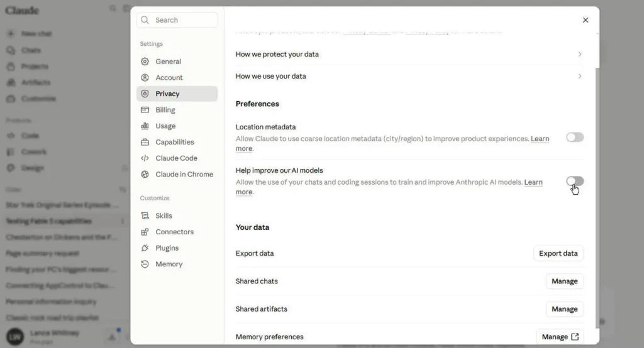Click the General gear icon
644x348 pixels.
(x=145, y=62)
